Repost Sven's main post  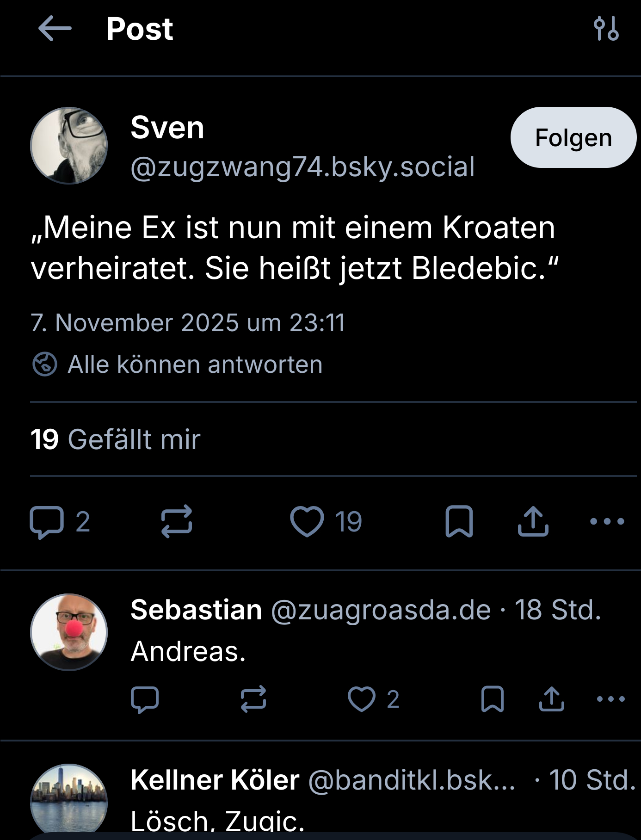pos(177,522)
